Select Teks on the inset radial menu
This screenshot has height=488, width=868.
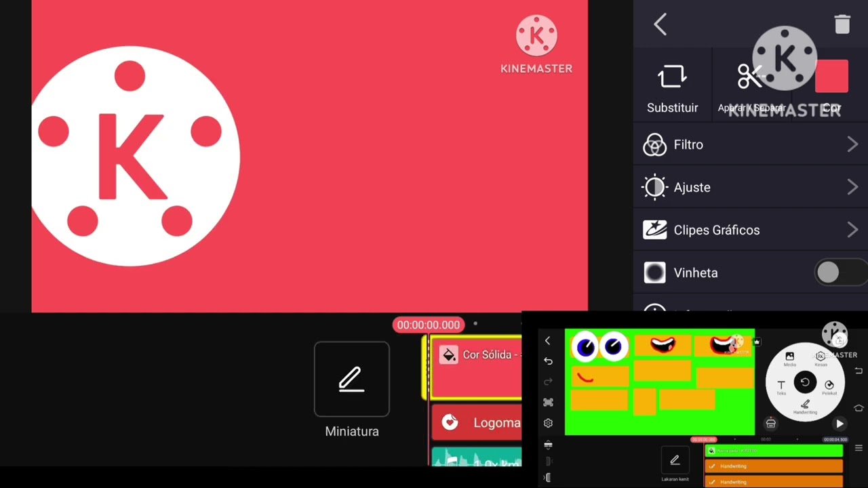pyautogui.click(x=781, y=387)
